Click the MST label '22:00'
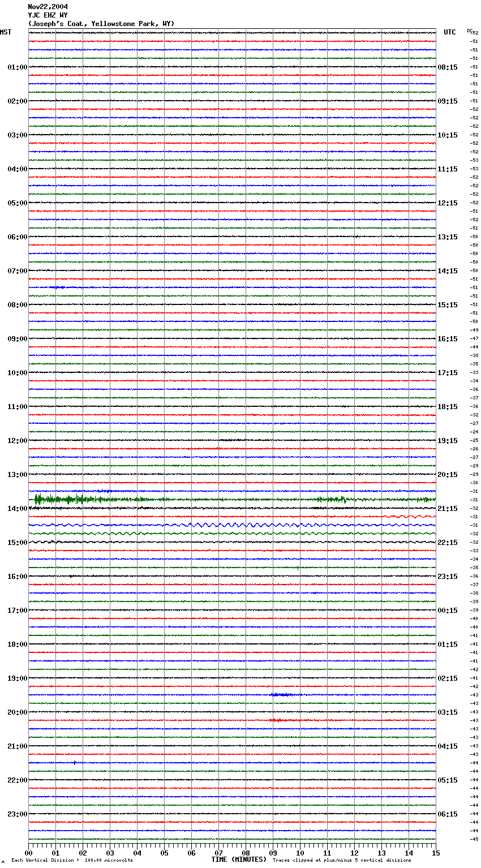This screenshot has height=868, width=481. coord(18,780)
